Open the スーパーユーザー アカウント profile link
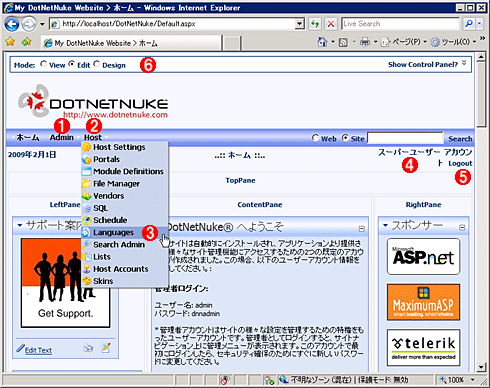This screenshot has width=490, height=388. [x=425, y=152]
